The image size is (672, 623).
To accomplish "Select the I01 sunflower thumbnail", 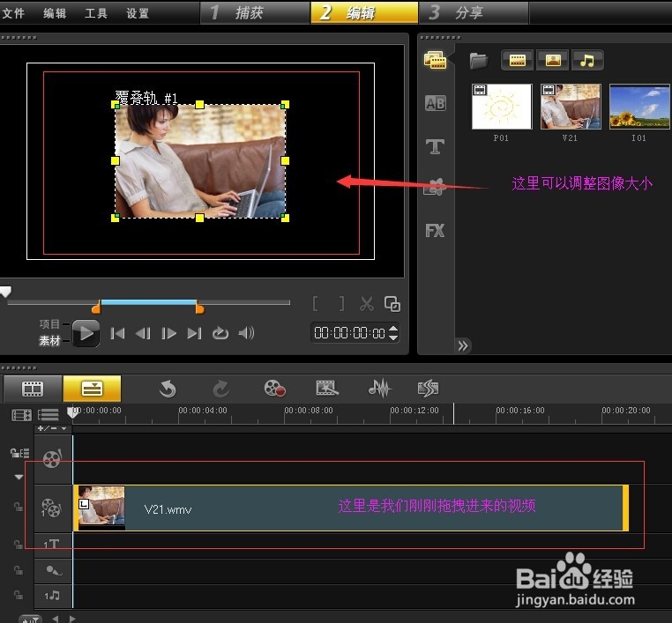I will click(x=639, y=107).
